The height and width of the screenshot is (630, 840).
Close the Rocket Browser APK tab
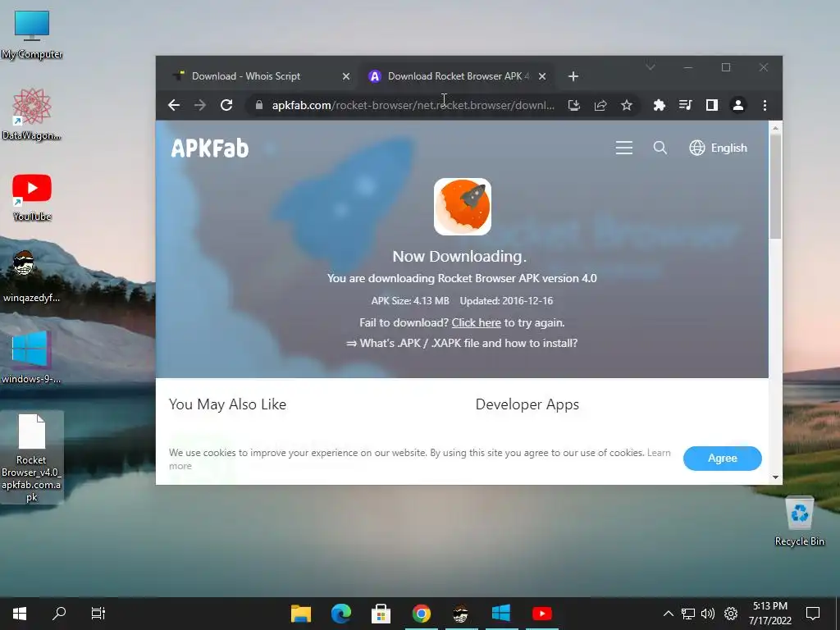pos(542,76)
